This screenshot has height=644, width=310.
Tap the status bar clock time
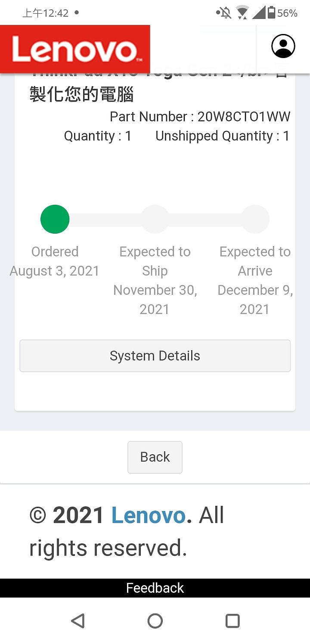[45, 13]
